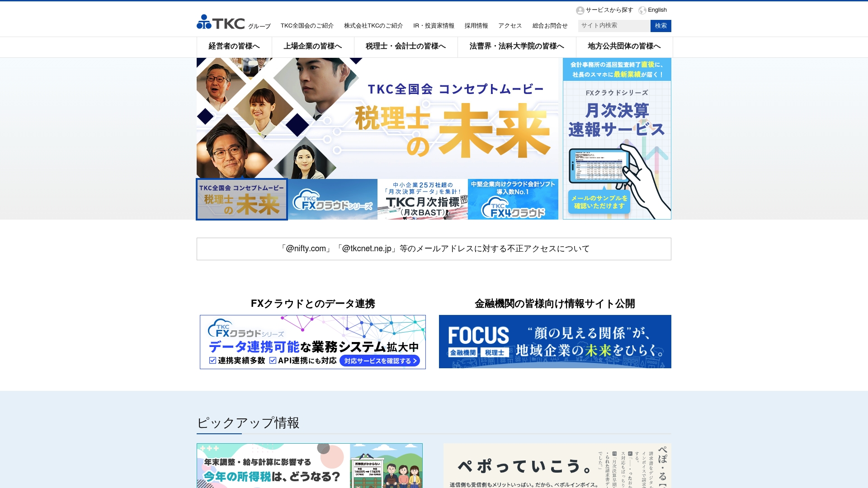Open アクセス in top navigation

pos(510,26)
